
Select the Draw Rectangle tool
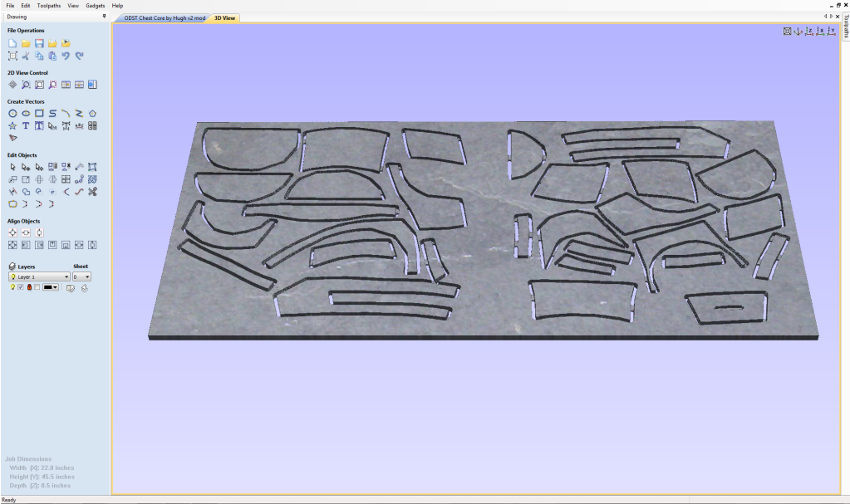39,113
